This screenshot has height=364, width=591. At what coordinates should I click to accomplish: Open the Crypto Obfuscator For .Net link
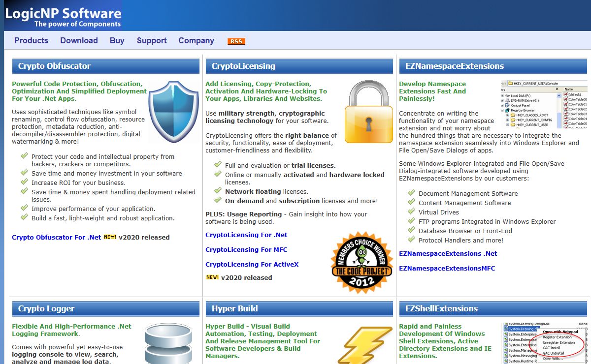coord(57,237)
